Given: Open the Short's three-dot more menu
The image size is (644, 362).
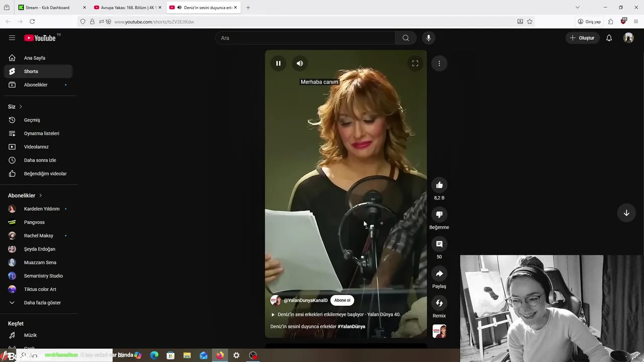Looking at the screenshot, I should click(439, 63).
